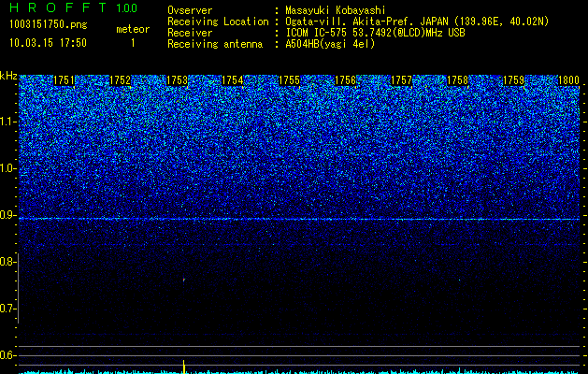Click the 0.8 kHz axis tick label
Screen dimensions: 588x374
7,262
